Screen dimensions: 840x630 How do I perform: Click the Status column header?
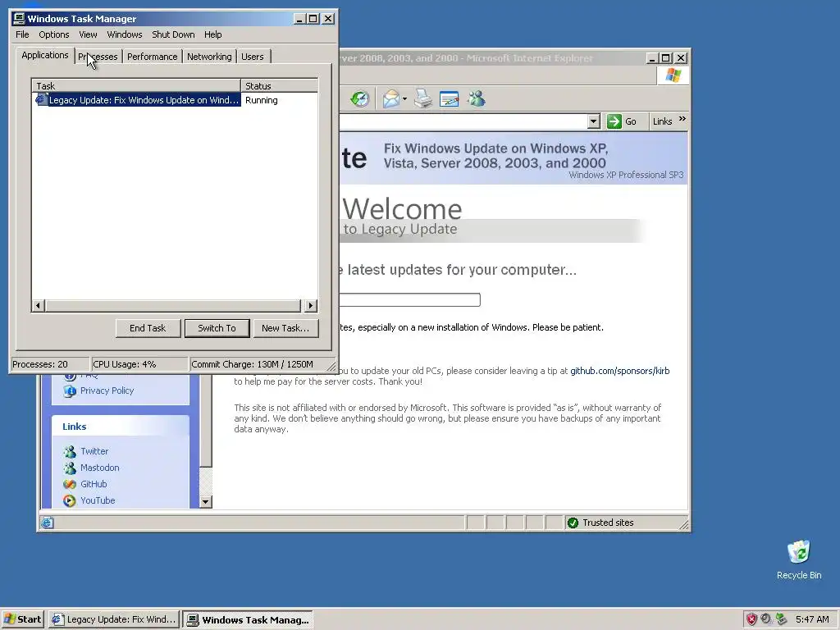coord(280,85)
